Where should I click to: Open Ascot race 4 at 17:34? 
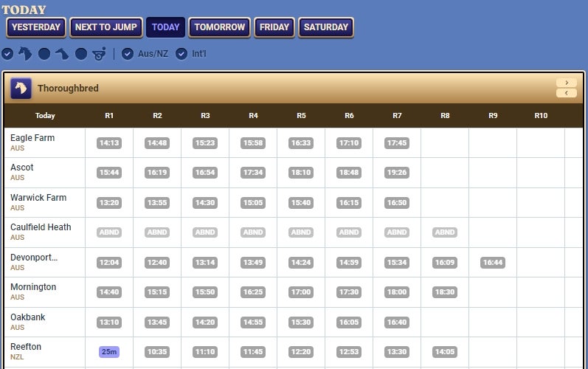[x=253, y=173]
